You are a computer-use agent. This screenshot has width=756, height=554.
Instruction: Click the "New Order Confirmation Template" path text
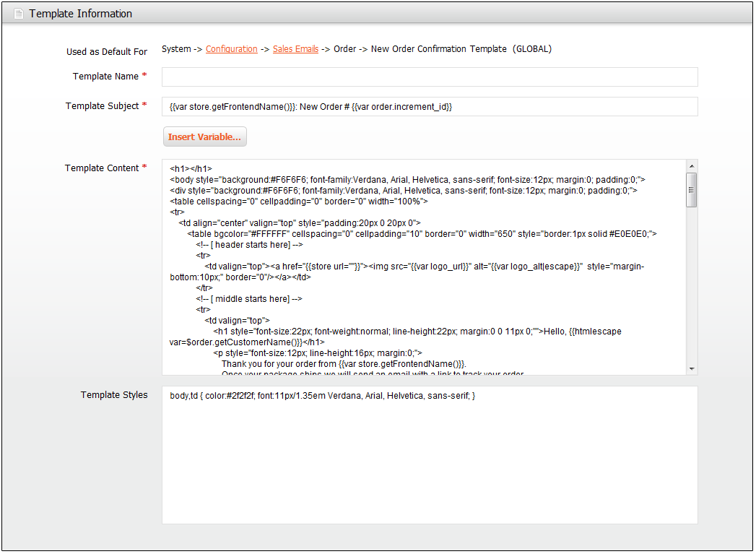coord(438,49)
